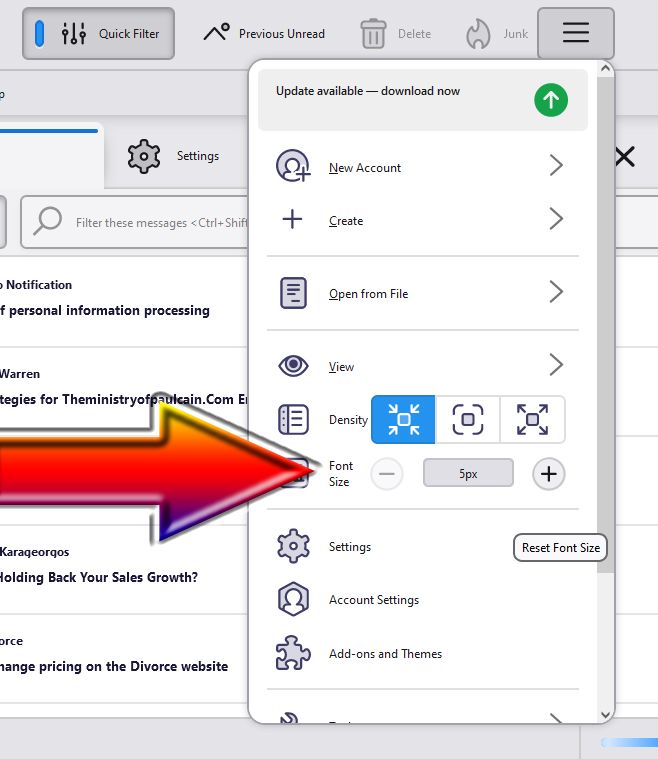Select normal density option

point(468,420)
